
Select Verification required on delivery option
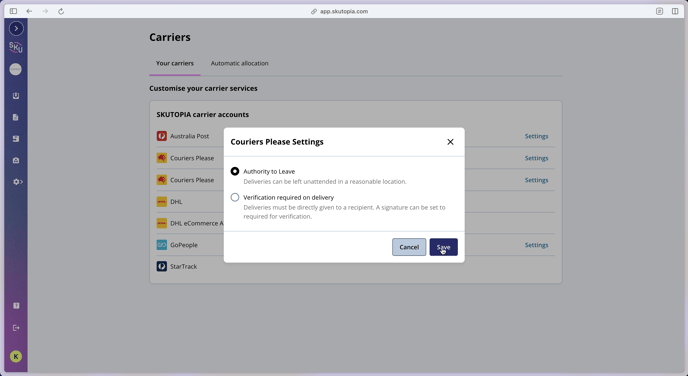(235, 197)
